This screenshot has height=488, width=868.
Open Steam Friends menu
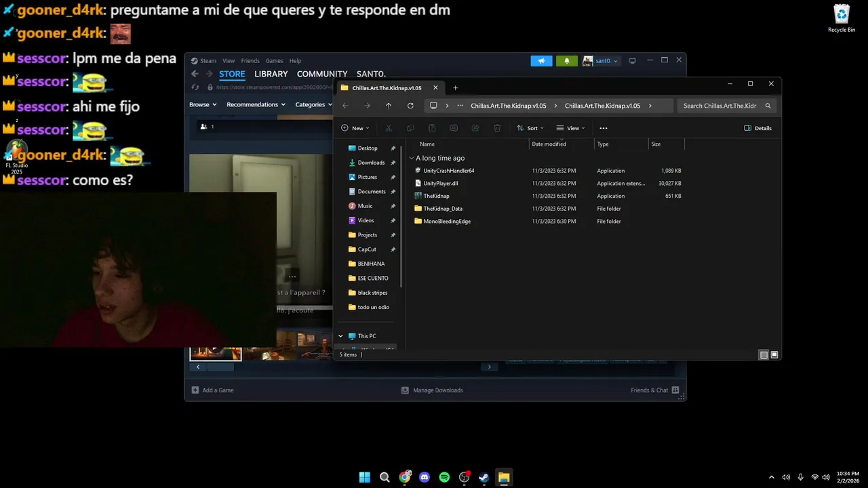coord(250,61)
